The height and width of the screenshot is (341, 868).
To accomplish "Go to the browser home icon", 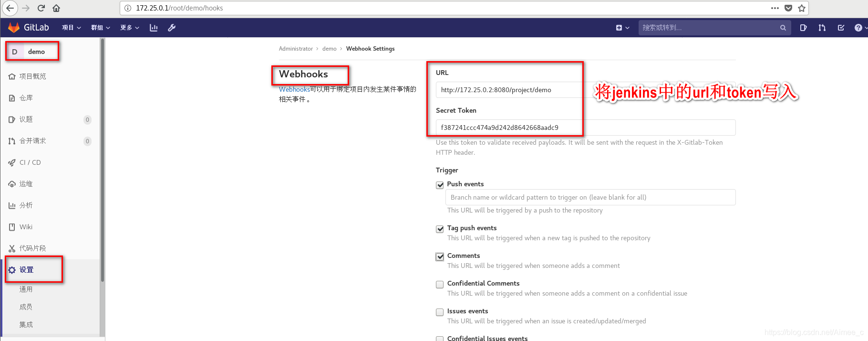I will tap(56, 8).
